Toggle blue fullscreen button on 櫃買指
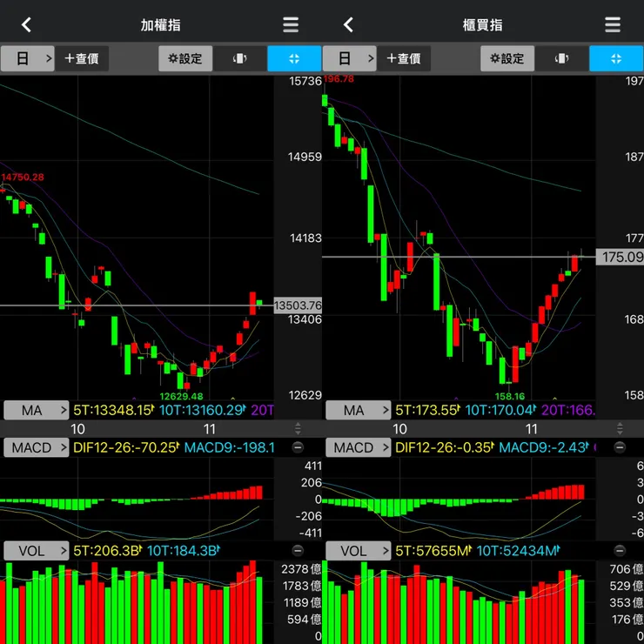The image size is (644, 644). (616, 58)
